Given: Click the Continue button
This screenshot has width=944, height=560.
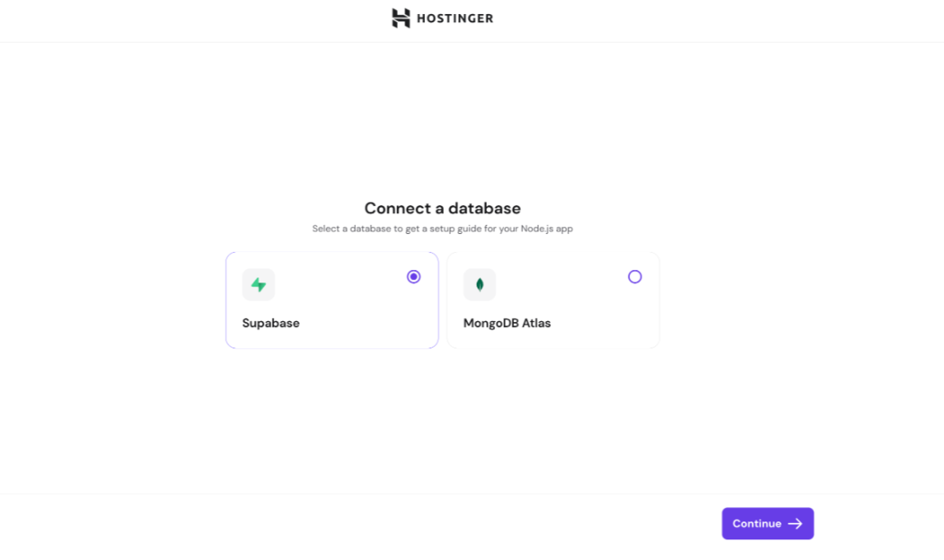Looking at the screenshot, I should click(x=768, y=523).
